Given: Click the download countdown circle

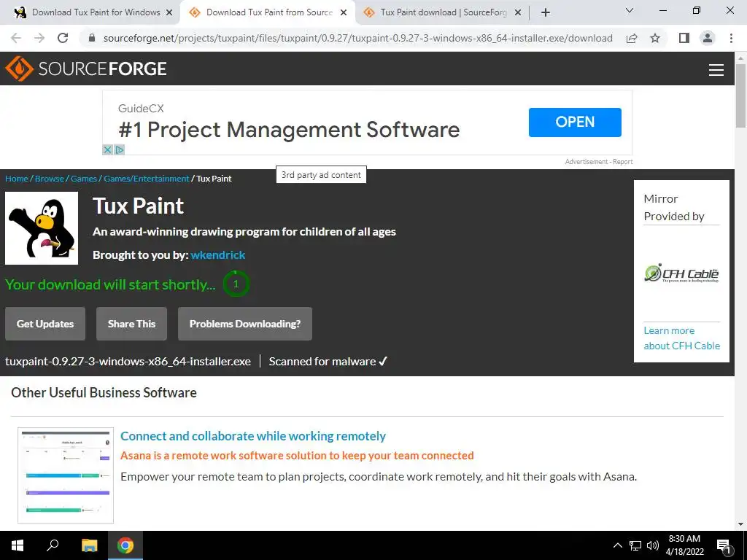Looking at the screenshot, I should click(236, 284).
